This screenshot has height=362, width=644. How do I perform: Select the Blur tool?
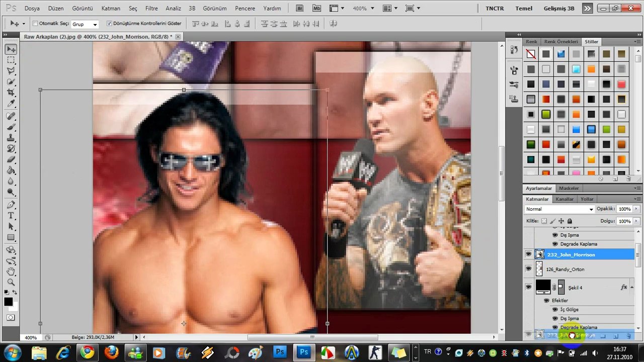click(x=11, y=182)
